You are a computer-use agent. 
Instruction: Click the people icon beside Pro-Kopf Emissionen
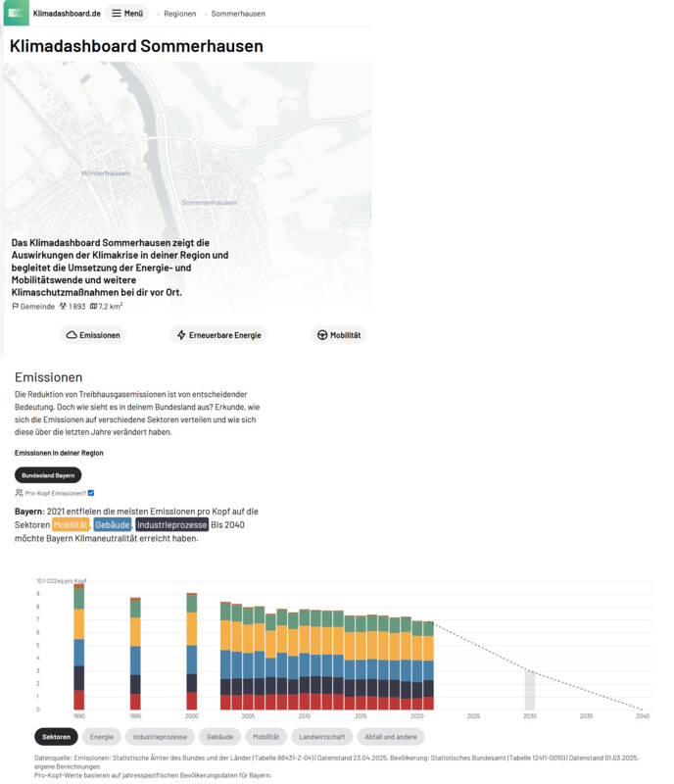point(19,493)
